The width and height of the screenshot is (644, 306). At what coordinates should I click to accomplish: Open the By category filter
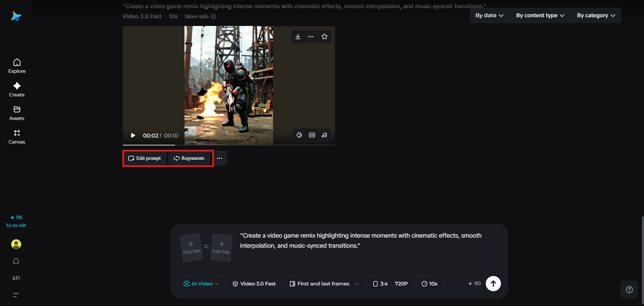595,15
